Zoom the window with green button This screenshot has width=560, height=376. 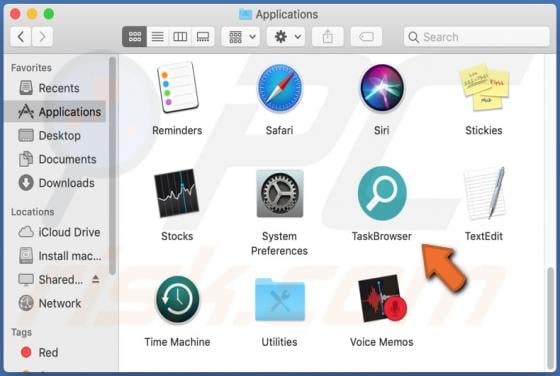[x=49, y=14]
